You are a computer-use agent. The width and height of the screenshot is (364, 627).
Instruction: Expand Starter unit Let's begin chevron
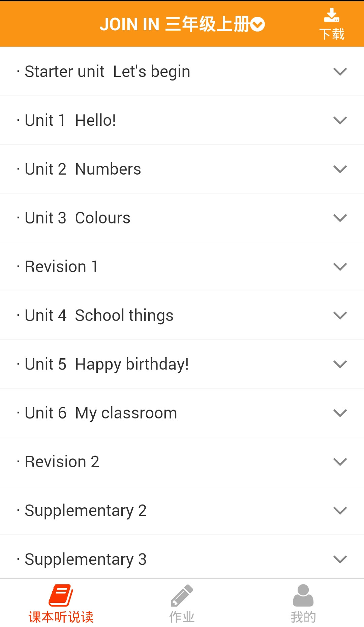click(x=340, y=71)
